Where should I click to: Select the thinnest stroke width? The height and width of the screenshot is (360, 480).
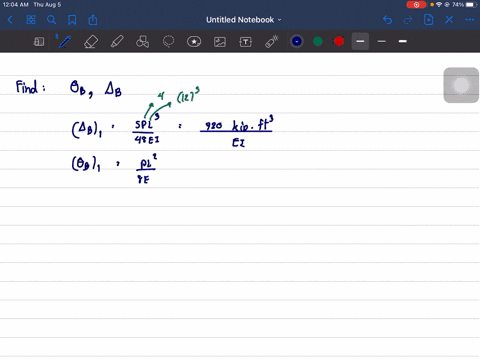[x=382, y=41]
